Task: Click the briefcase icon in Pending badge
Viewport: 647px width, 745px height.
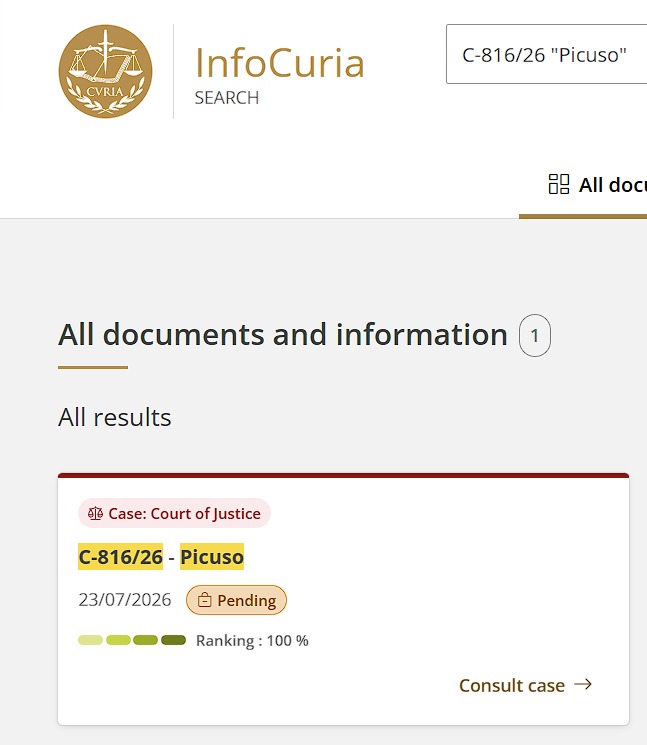Action: tap(204, 600)
